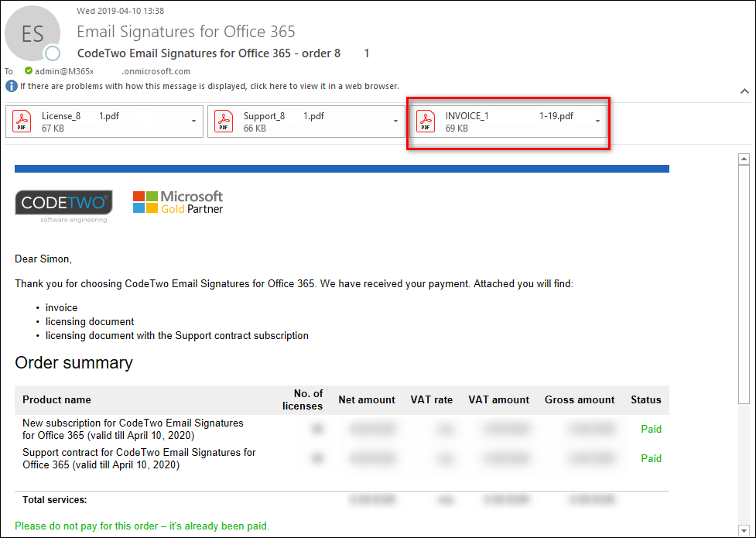Open the License PDF attachment icon
756x538 pixels.
[x=22, y=121]
